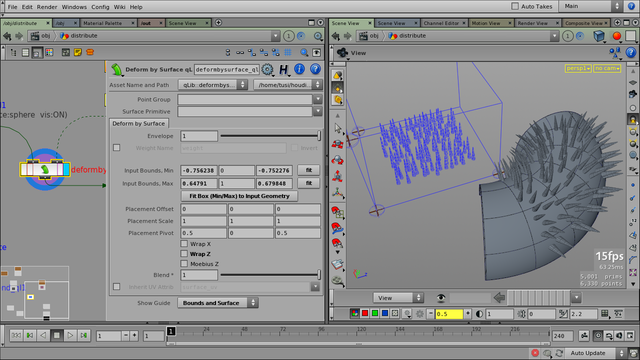Click the red stop cooking icon in status bar
The image size is (640, 360).
coord(535,353)
